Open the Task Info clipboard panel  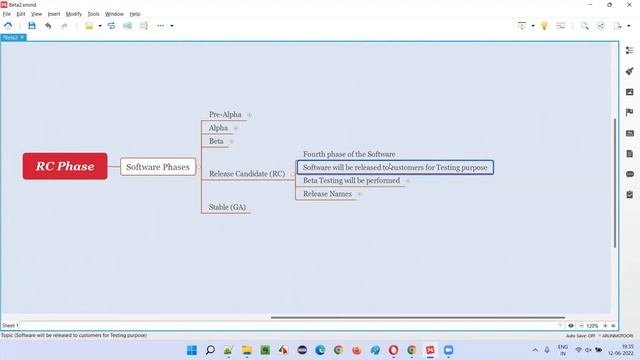(x=629, y=195)
